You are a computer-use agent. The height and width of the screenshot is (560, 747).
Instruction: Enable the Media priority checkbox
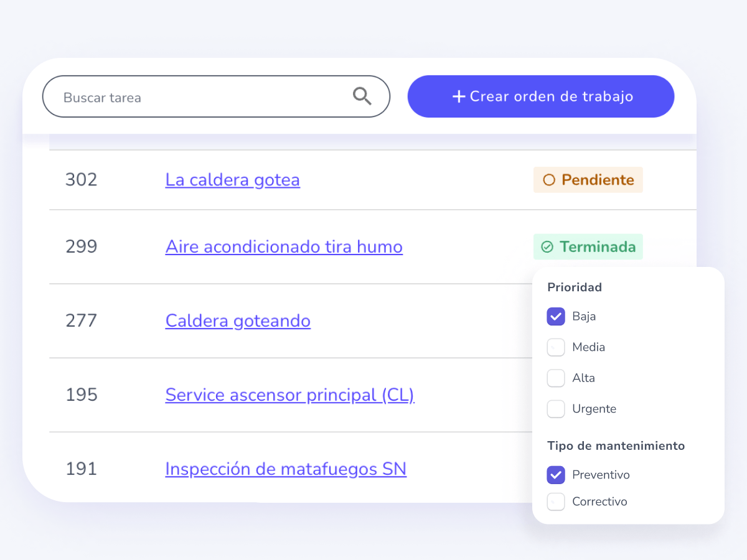pos(556,347)
